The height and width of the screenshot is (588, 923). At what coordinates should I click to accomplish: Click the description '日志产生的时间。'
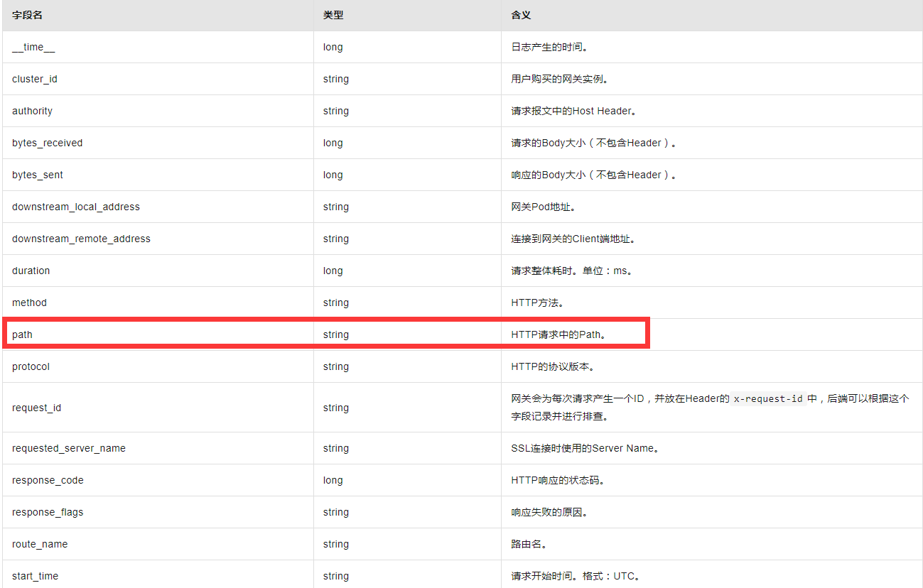pos(549,47)
